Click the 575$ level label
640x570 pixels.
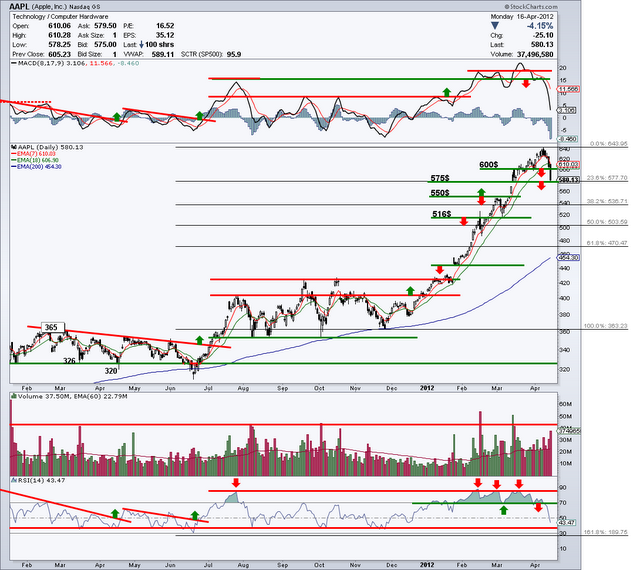coord(440,178)
